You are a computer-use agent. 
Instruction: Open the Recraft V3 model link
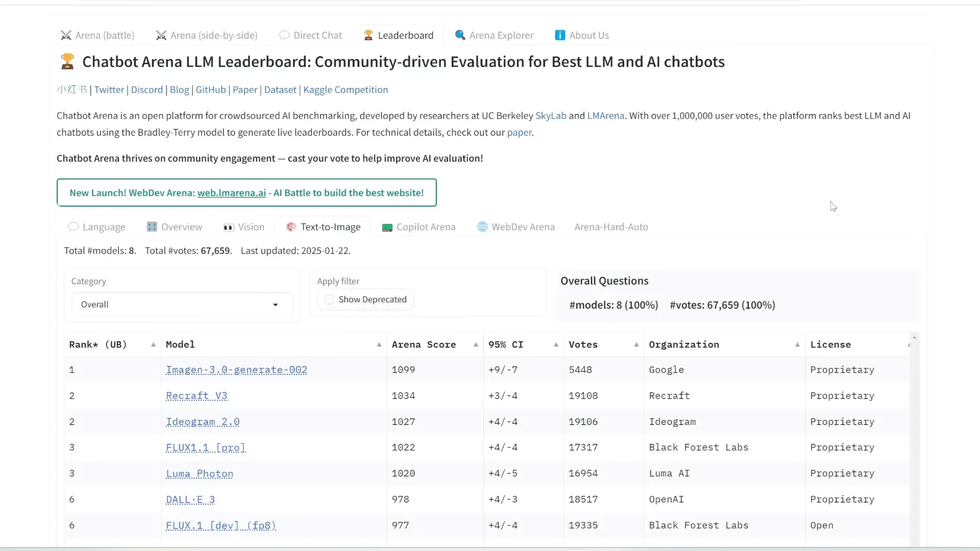pyautogui.click(x=197, y=396)
